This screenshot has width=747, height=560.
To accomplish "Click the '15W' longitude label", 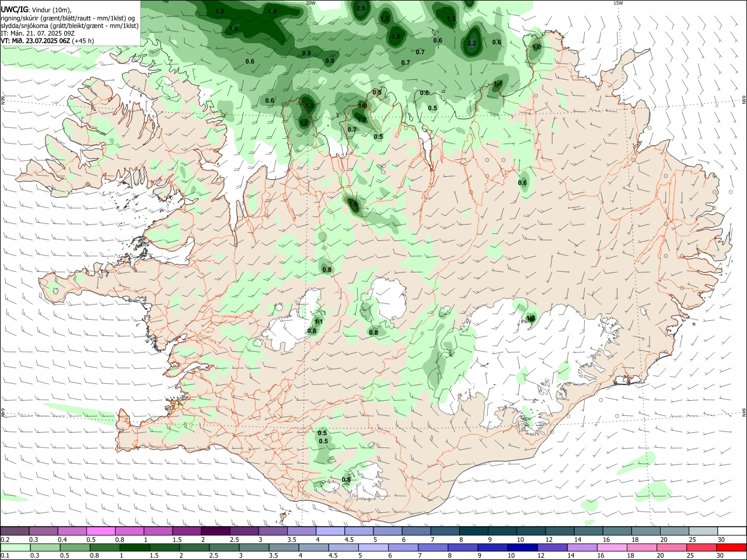I will point(618,3).
